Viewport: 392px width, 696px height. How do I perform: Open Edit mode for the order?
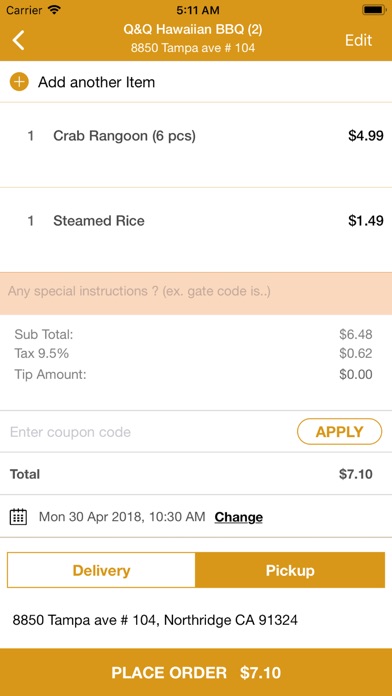pyautogui.click(x=358, y=40)
